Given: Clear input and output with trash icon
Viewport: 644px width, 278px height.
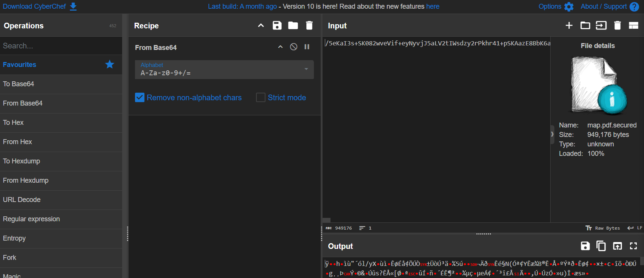Looking at the screenshot, I should (618, 25).
